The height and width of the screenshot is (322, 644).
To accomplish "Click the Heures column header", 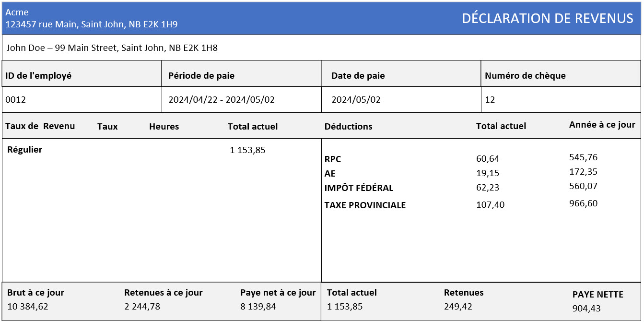I will coord(164,127).
